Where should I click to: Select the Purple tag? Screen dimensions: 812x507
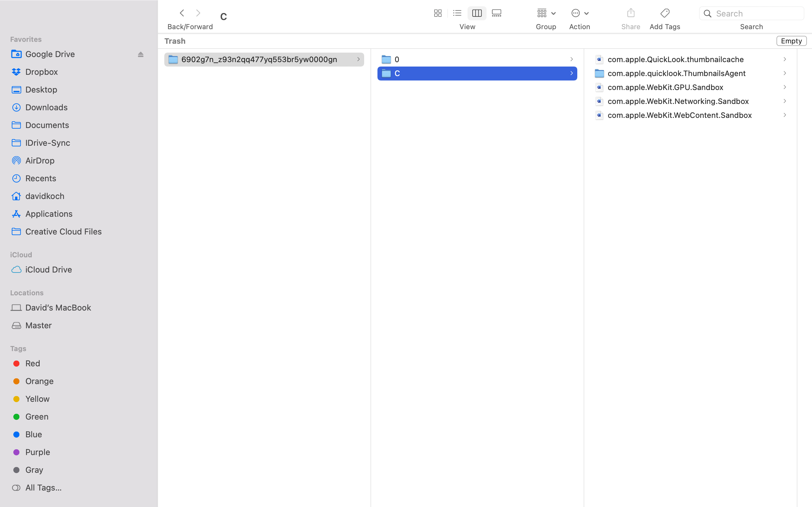tap(37, 452)
